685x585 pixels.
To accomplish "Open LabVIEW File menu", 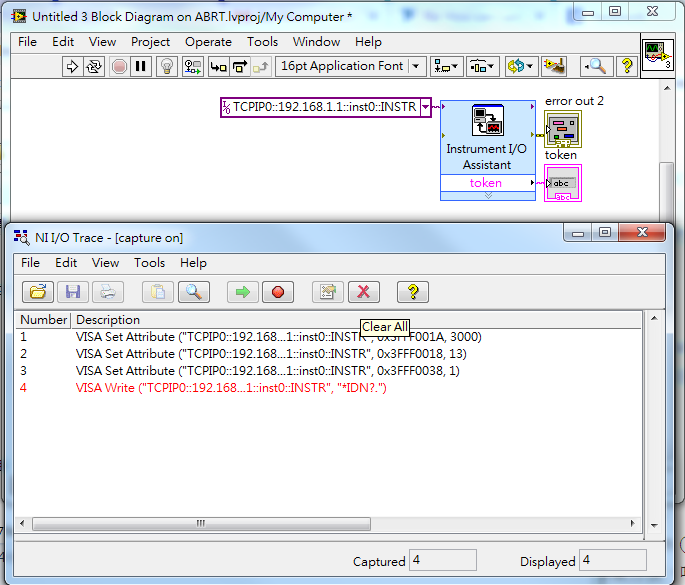I will pyautogui.click(x=28, y=42).
